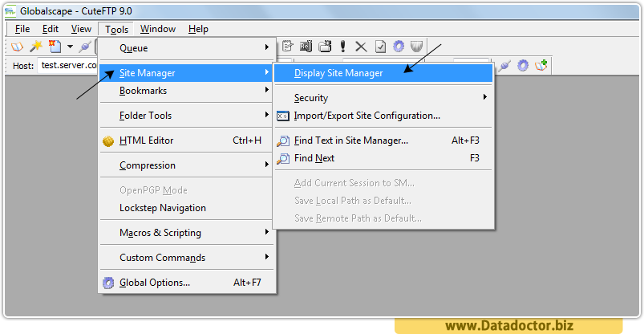The width and height of the screenshot is (644, 334).
Task: Open the Window menu
Action: point(158,29)
